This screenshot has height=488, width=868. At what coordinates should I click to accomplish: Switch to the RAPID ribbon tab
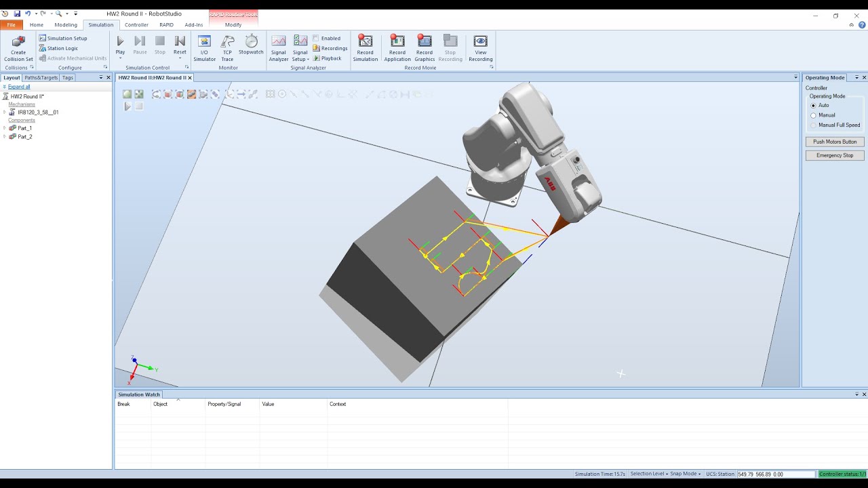click(x=166, y=24)
